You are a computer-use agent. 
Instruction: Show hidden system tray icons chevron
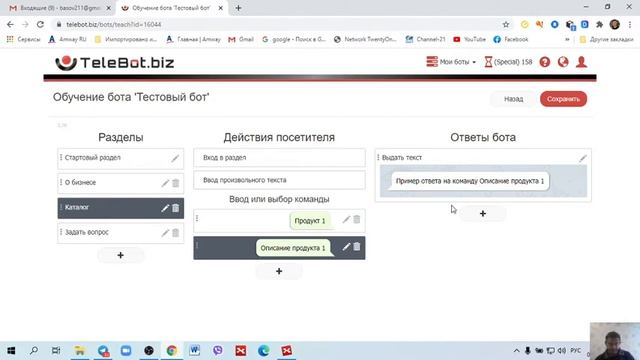(516, 351)
